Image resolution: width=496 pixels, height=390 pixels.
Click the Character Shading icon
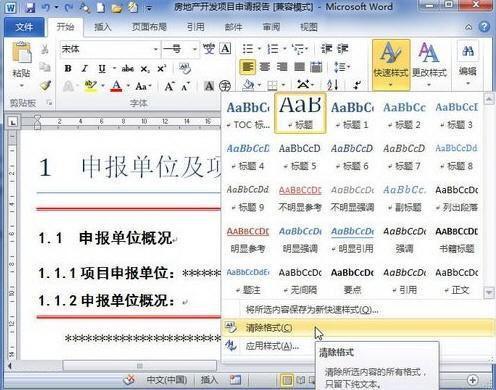click(209, 86)
